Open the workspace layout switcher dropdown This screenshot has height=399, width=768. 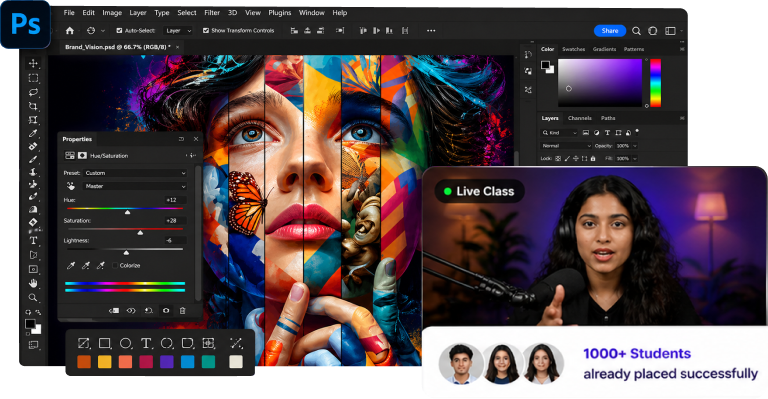(673, 31)
